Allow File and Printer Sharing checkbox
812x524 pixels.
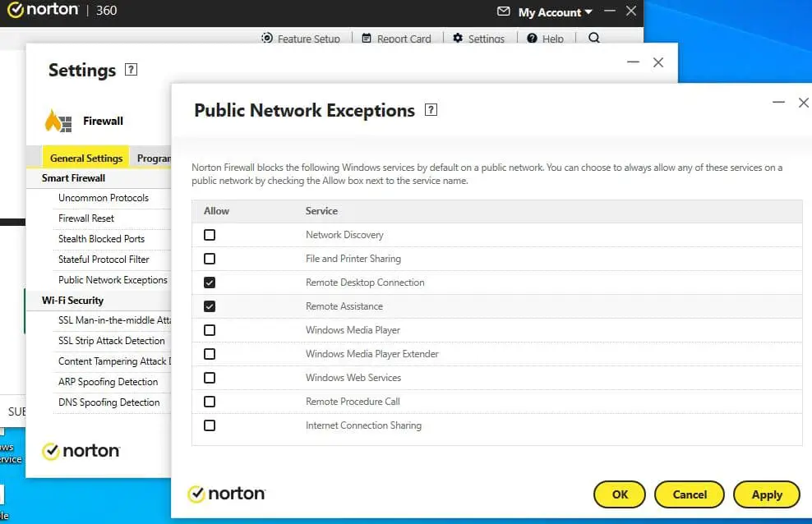210,259
